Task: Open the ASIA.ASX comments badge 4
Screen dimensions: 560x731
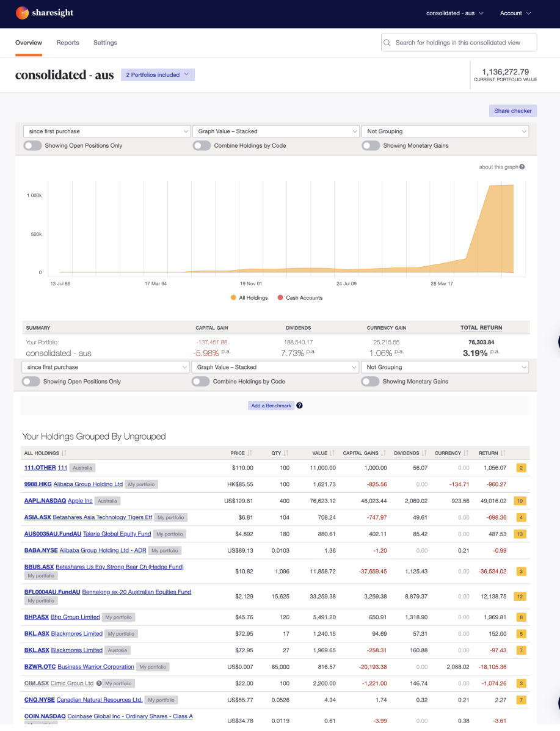Action: tap(522, 517)
